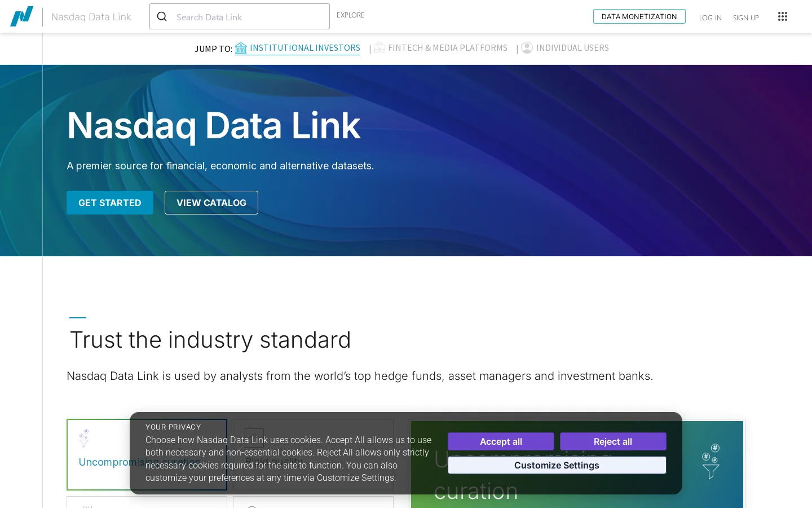Click 'A premier source for financial' tagline
Screen dimensions: 812x508
click(x=220, y=166)
